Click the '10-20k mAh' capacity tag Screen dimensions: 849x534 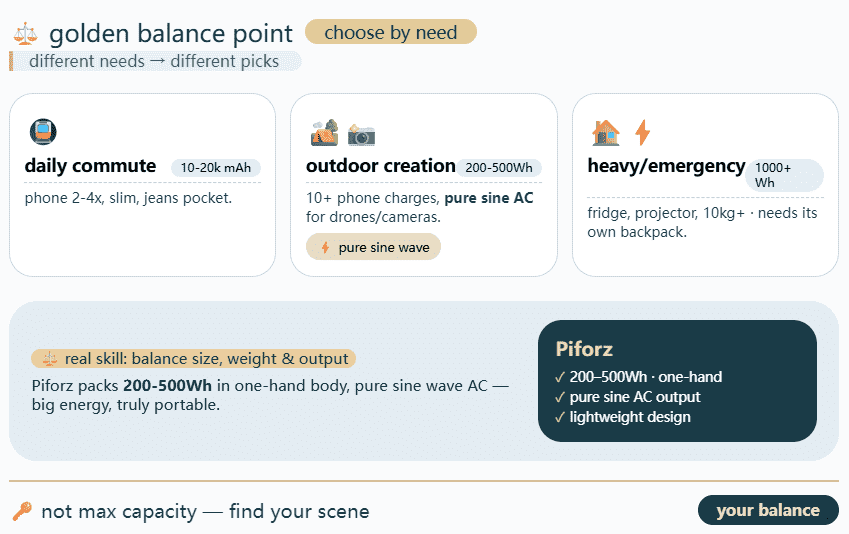(216, 168)
